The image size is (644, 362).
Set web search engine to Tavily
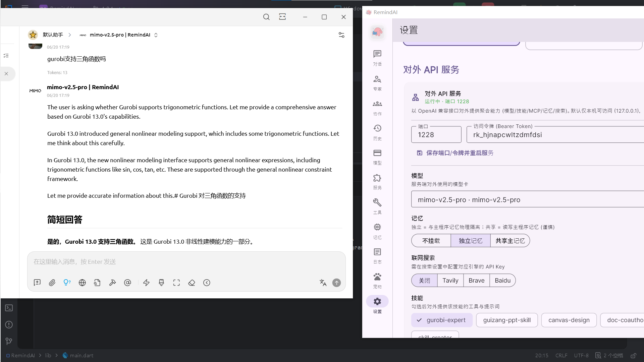pyautogui.click(x=450, y=280)
